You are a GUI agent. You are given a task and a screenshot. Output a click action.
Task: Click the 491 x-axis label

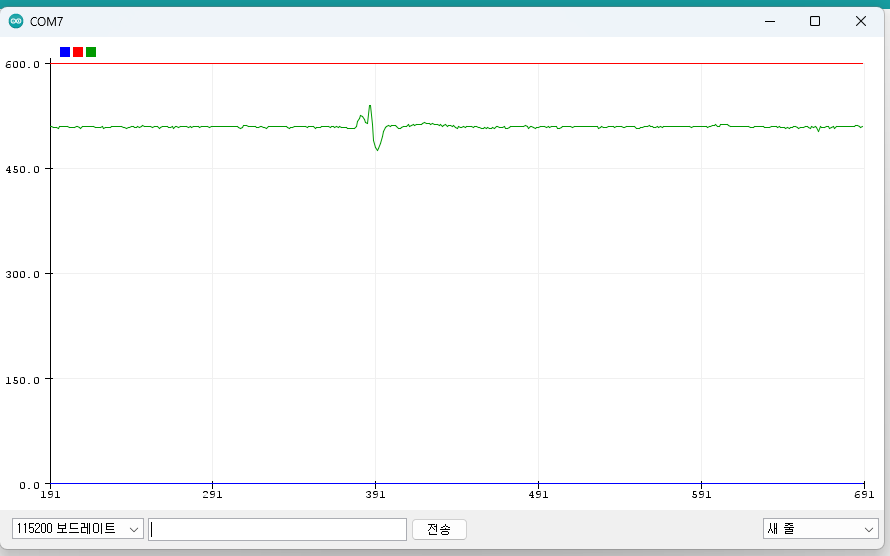(x=538, y=495)
